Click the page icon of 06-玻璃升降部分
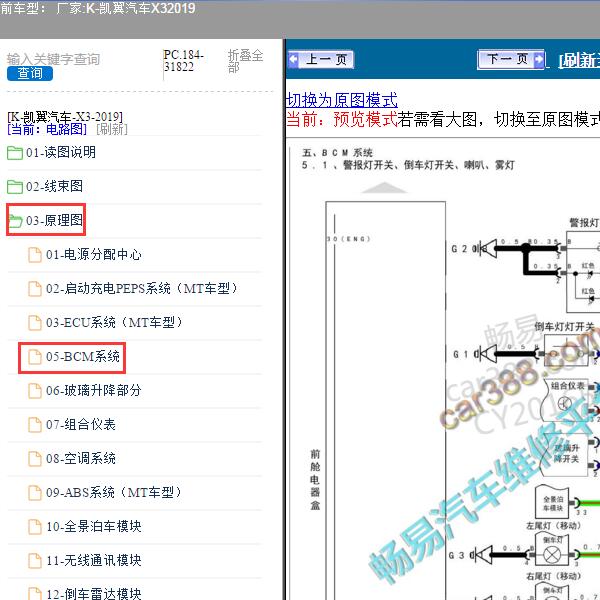This screenshot has width=600, height=600. (35, 391)
